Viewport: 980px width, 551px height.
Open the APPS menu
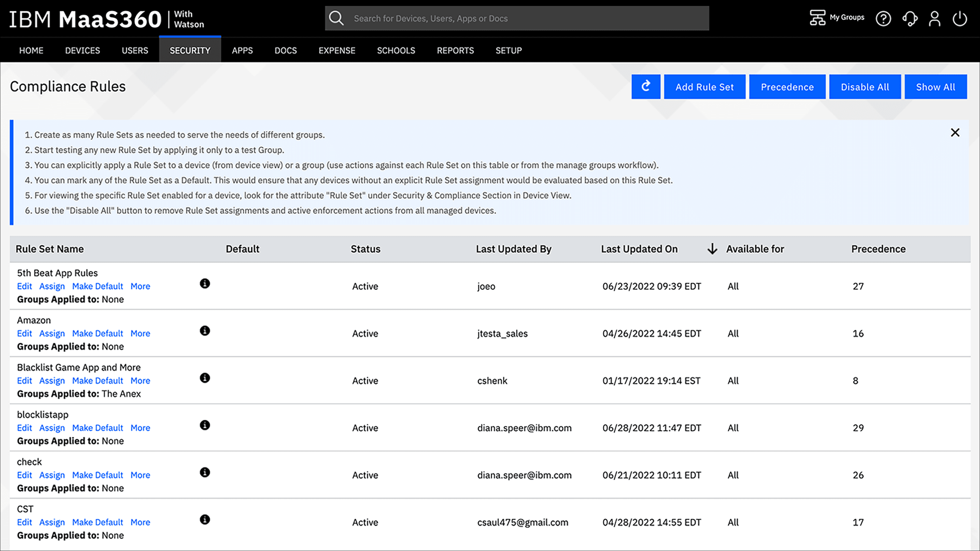[x=242, y=50]
